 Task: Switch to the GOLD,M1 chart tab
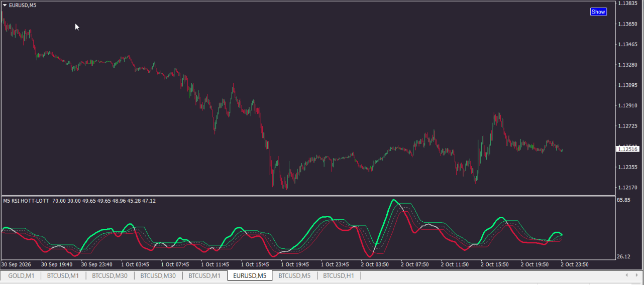21,275
